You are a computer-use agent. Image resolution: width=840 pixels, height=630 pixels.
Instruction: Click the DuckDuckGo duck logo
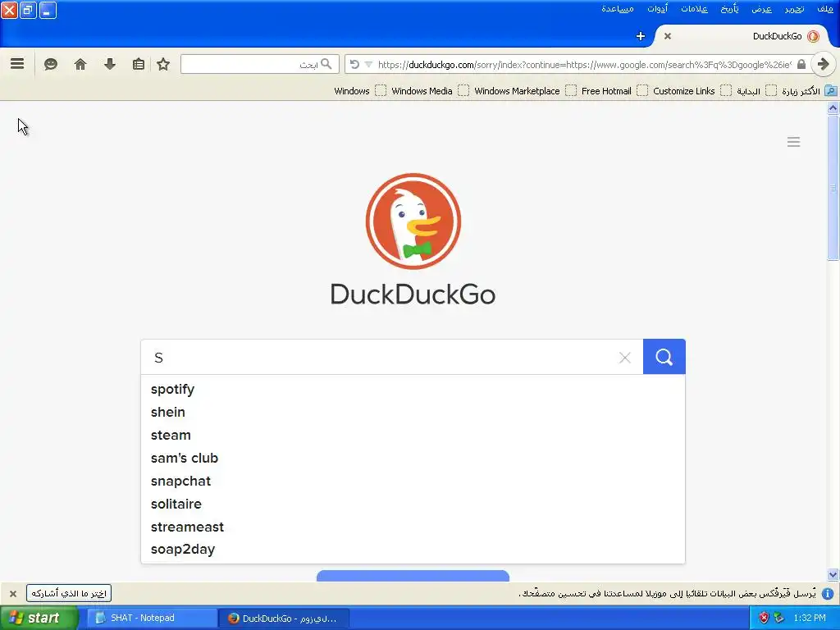pyautogui.click(x=413, y=221)
